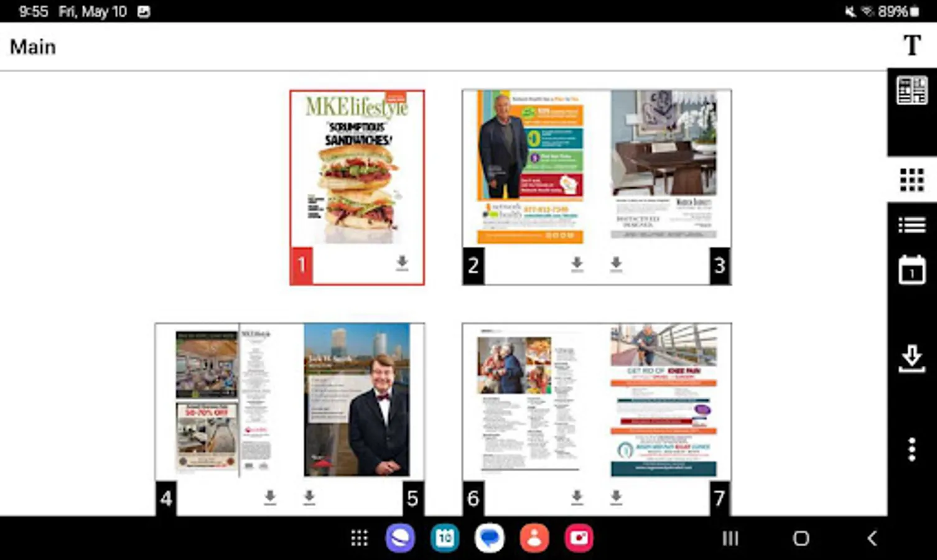The image size is (937, 560).
Task: Select the thumbnail grid view icon
Action: click(x=911, y=180)
